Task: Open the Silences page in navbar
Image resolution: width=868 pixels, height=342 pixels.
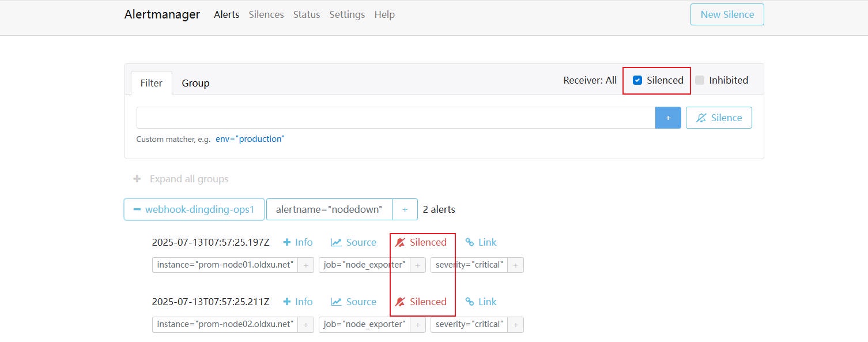Action: pyautogui.click(x=266, y=15)
